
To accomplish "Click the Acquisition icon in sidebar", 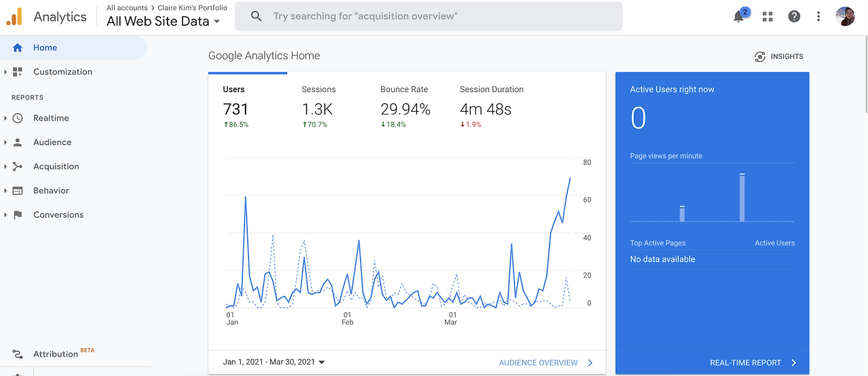I will [x=18, y=167].
